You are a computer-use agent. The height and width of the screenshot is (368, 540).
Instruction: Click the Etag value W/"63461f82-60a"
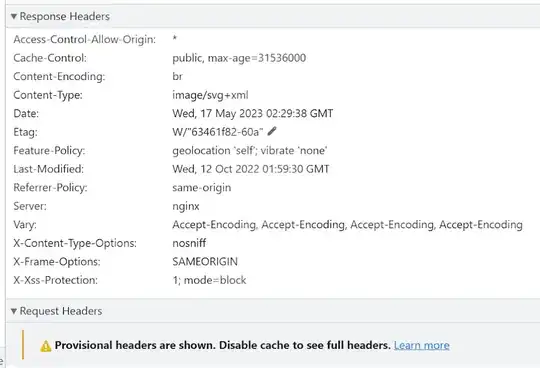tap(218, 132)
